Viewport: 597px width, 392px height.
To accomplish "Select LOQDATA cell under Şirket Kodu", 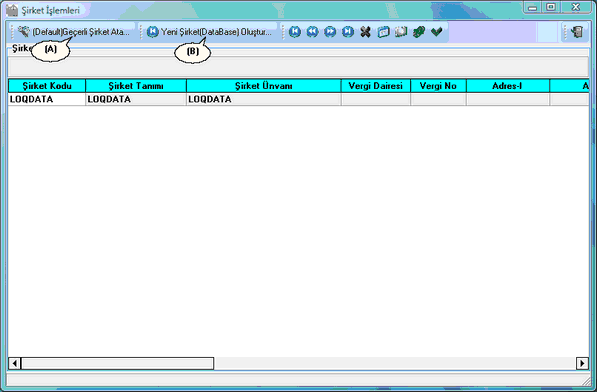I will coord(47,99).
